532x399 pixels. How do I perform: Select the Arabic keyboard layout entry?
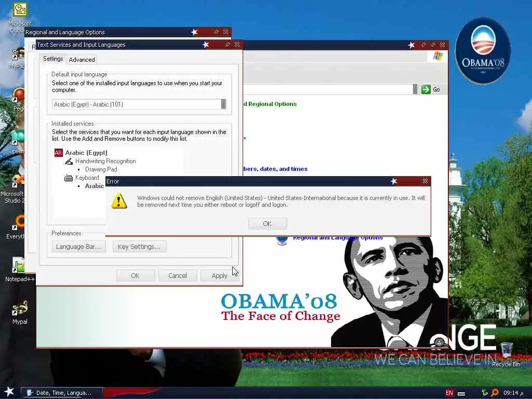[x=95, y=186]
